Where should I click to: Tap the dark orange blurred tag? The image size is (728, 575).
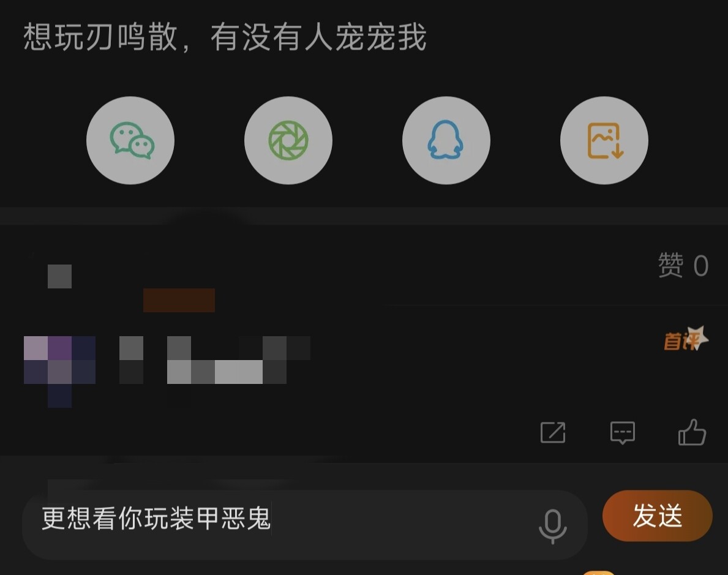coord(179,300)
